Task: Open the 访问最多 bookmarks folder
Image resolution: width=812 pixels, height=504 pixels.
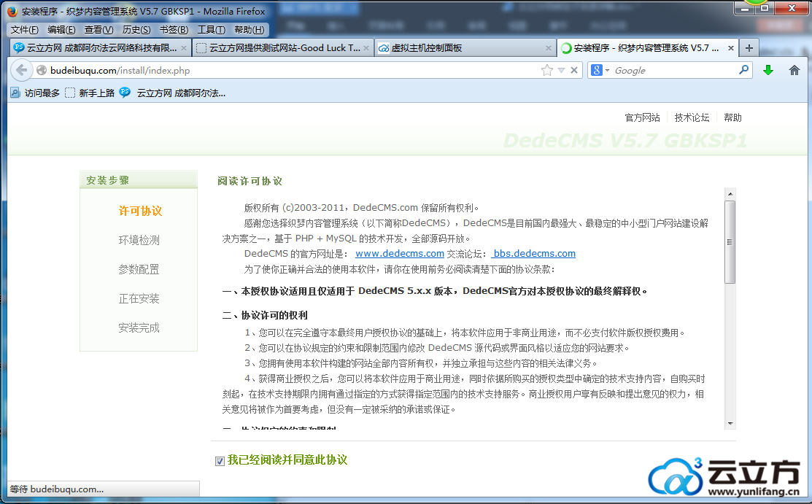Action: click(x=35, y=93)
